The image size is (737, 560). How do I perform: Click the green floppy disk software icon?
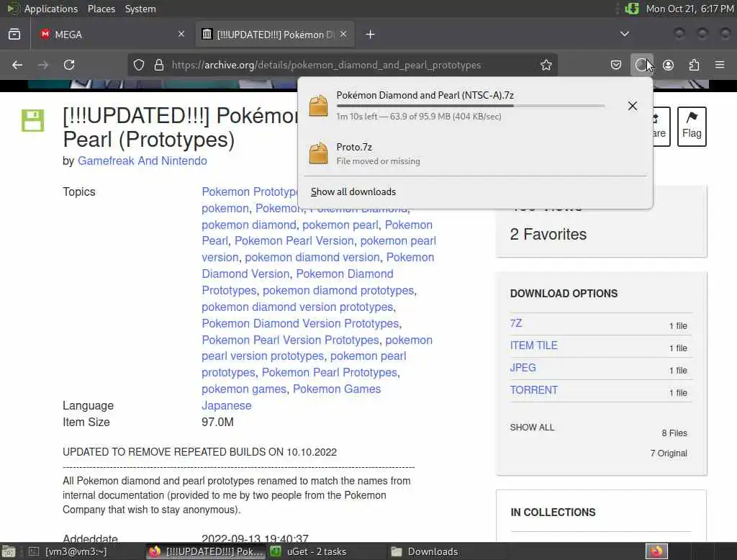[33, 120]
